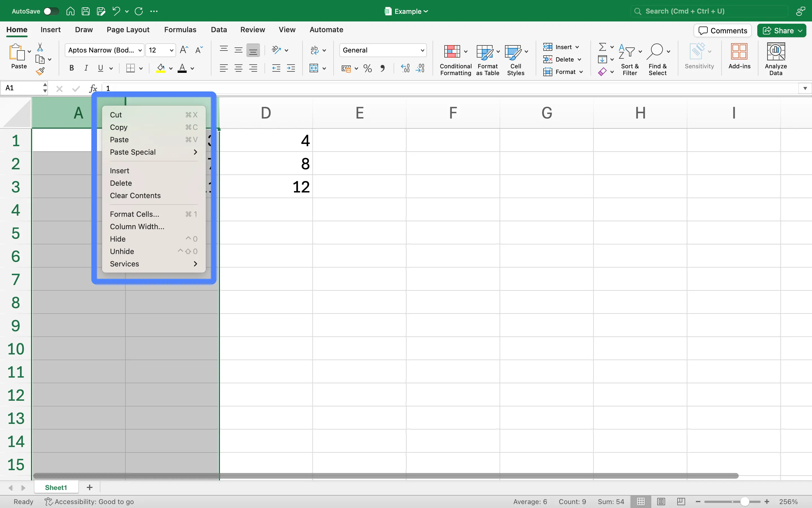Screen dimensions: 812x508
Task: Open Add-ins gallery
Action: coord(739,56)
